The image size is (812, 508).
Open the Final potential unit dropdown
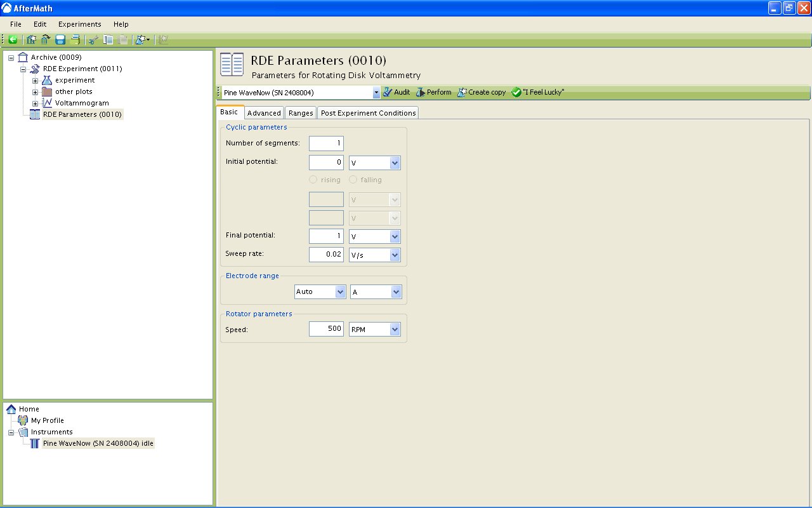[395, 237]
